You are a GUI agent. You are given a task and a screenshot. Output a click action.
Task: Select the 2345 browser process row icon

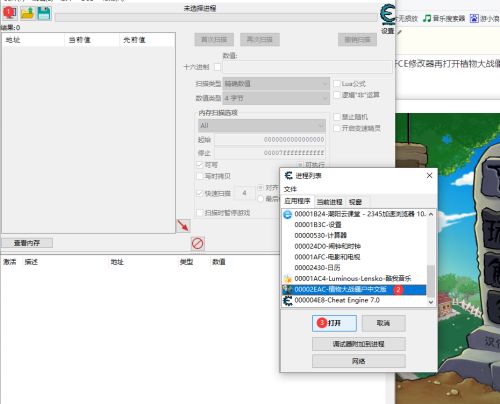click(x=287, y=214)
